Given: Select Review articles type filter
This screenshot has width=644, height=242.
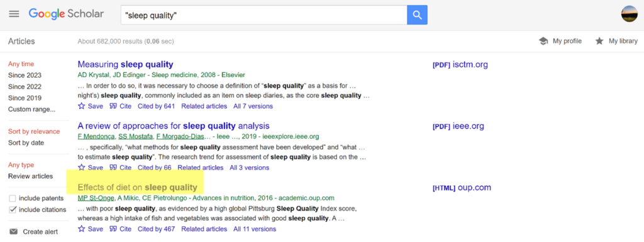Looking at the screenshot, I should pos(30,176).
